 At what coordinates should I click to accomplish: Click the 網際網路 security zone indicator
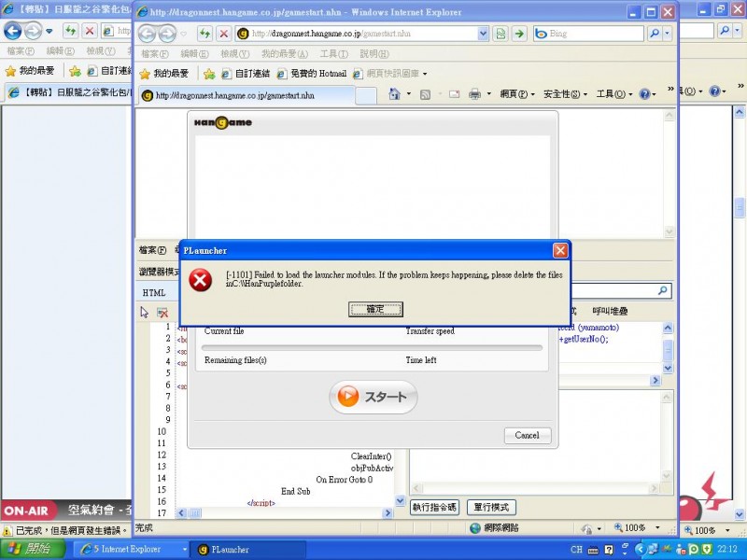[x=494, y=527]
